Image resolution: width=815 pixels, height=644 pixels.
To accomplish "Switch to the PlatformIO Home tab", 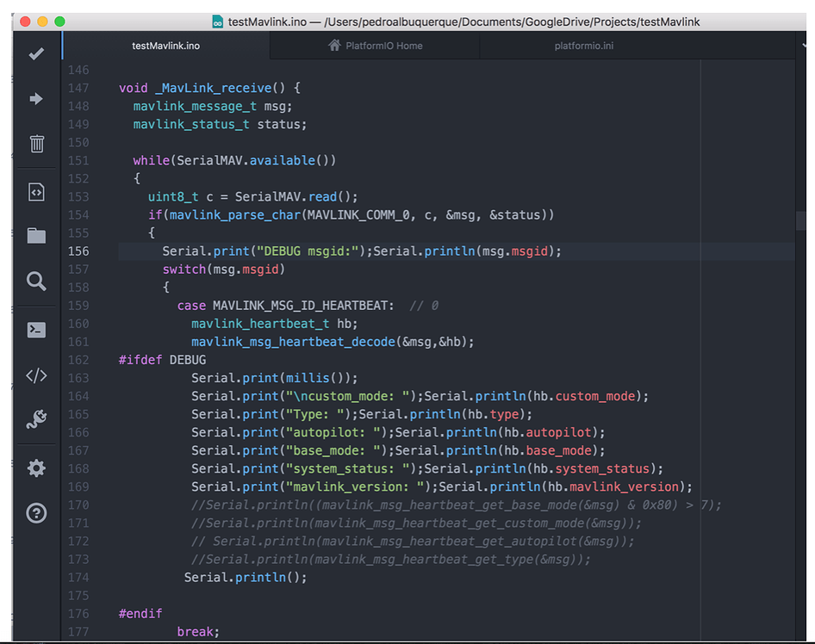I will tap(375, 46).
